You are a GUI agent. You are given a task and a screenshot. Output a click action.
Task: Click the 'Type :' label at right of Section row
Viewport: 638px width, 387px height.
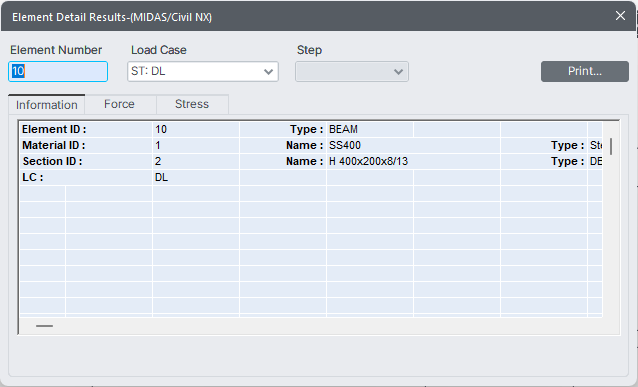568,162
